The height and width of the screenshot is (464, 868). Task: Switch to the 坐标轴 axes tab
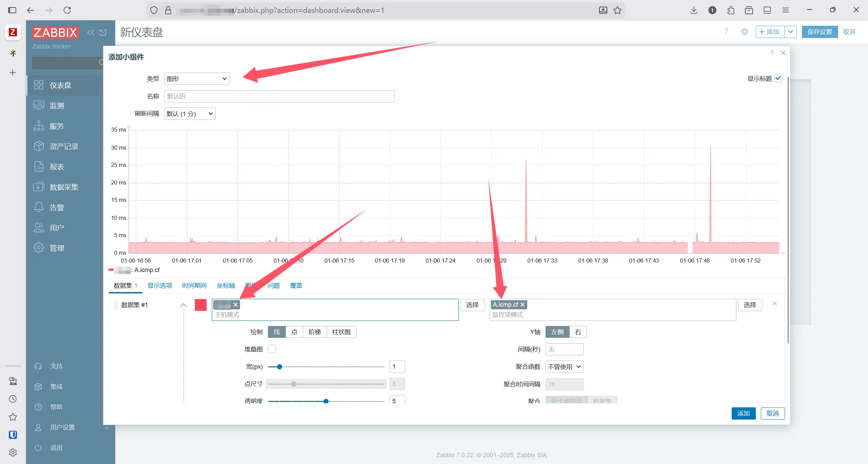pyautogui.click(x=226, y=286)
